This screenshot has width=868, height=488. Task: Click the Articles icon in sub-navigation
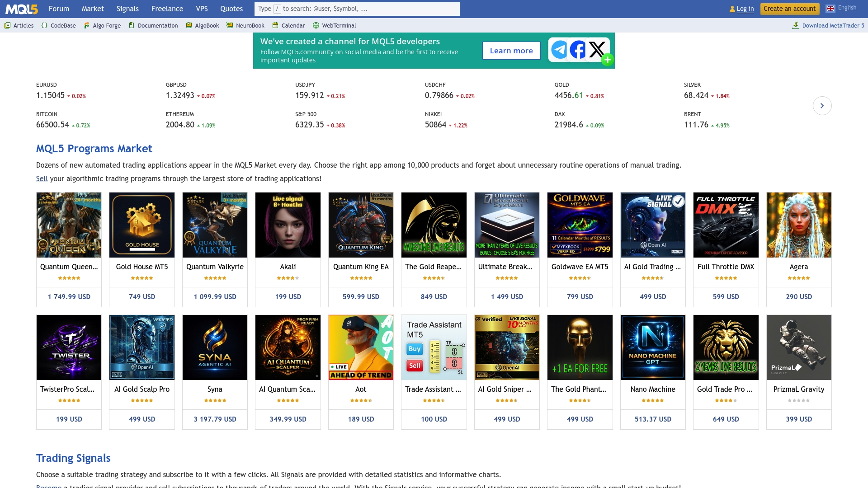(7, 25)
